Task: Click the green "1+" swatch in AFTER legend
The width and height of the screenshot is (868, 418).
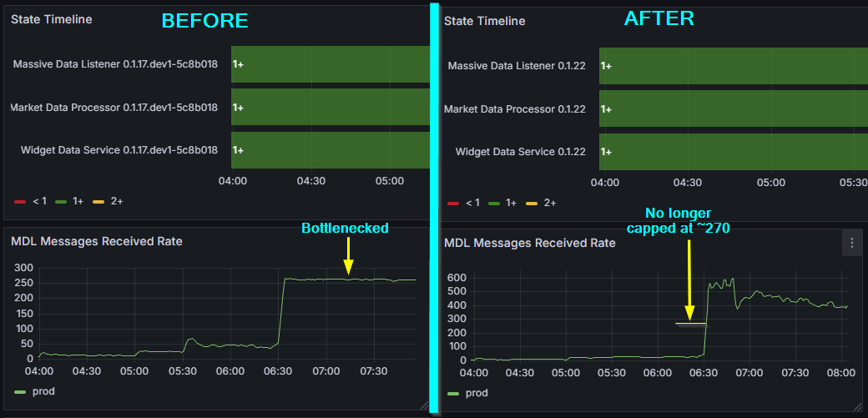Action: click(x=494, y=202)
